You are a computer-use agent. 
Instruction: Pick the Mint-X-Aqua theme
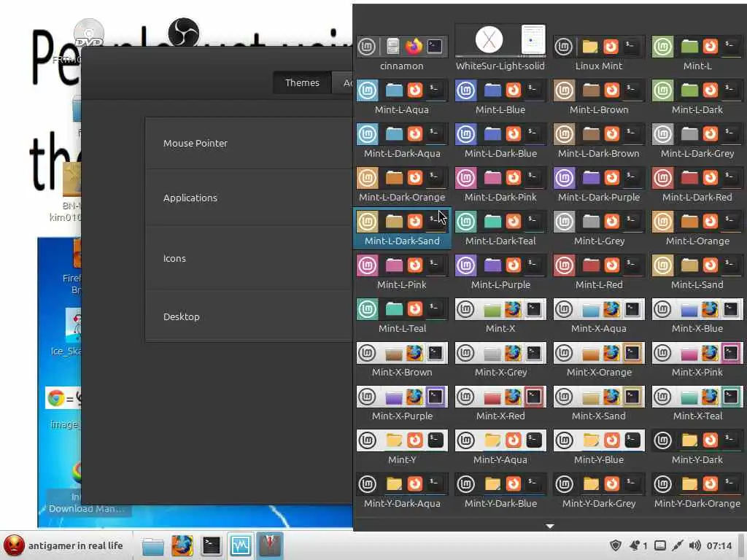(599, 309)
